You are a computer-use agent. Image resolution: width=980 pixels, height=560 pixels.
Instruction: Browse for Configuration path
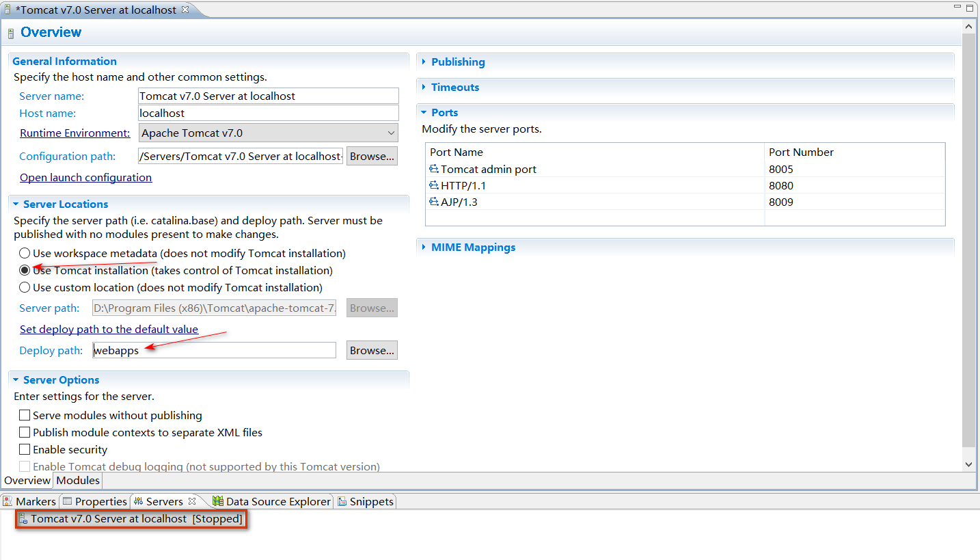[x=372, y=156]
